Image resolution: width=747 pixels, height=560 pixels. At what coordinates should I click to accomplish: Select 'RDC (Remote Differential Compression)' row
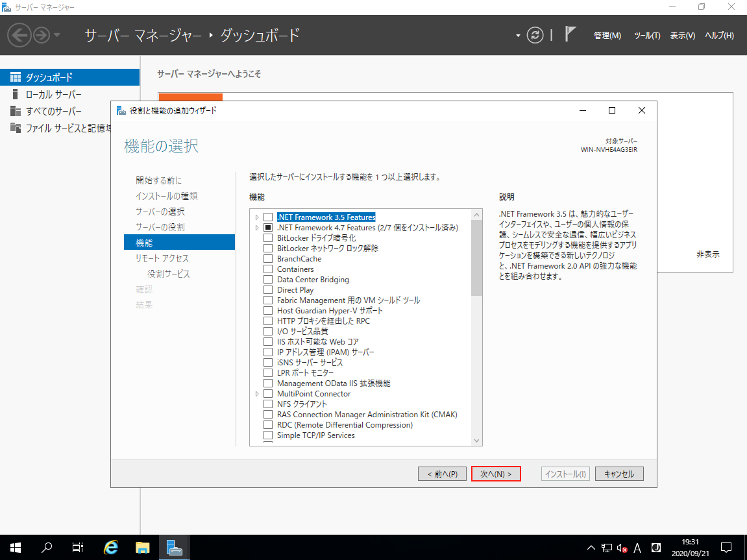pyautogui.click(x=345, y=425)
